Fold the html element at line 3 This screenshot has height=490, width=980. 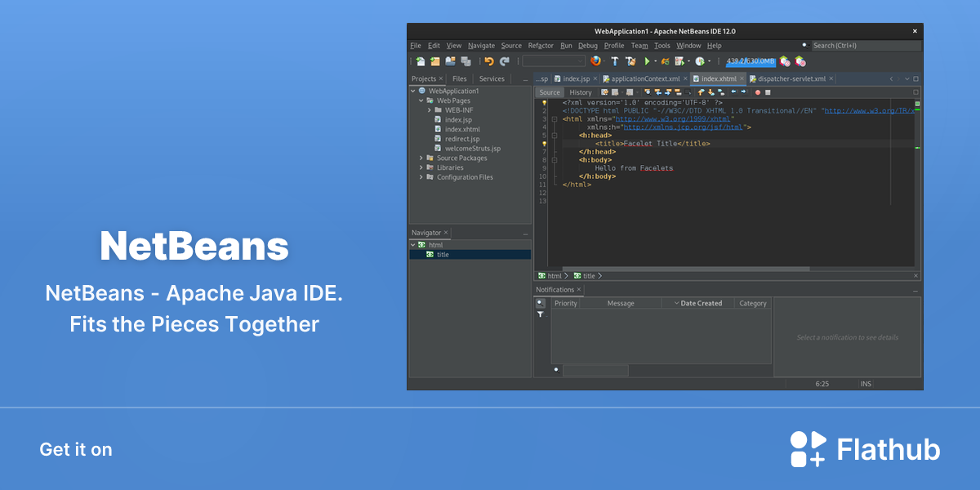[555, 119]
